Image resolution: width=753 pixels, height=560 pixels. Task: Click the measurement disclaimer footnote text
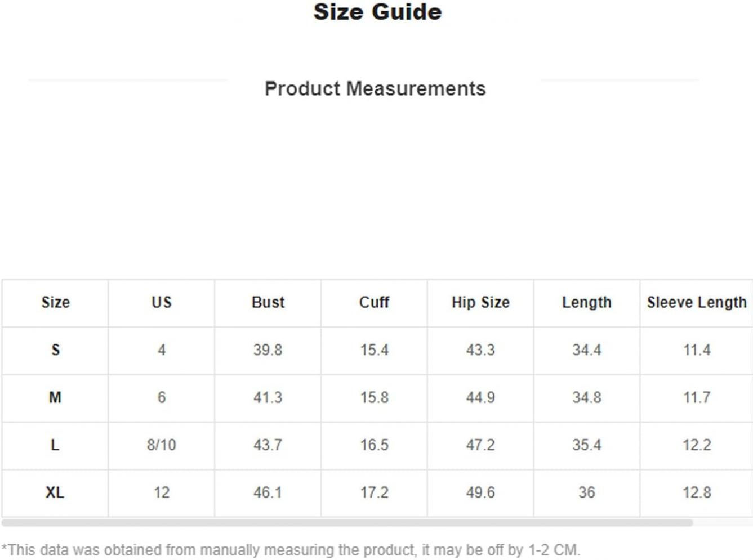(291, 550)
